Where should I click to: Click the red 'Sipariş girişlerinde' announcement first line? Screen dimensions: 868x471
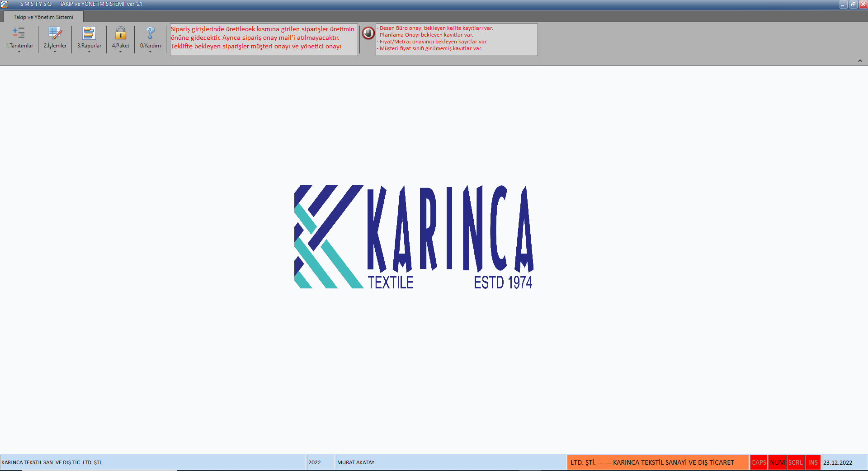click(263, 29)
